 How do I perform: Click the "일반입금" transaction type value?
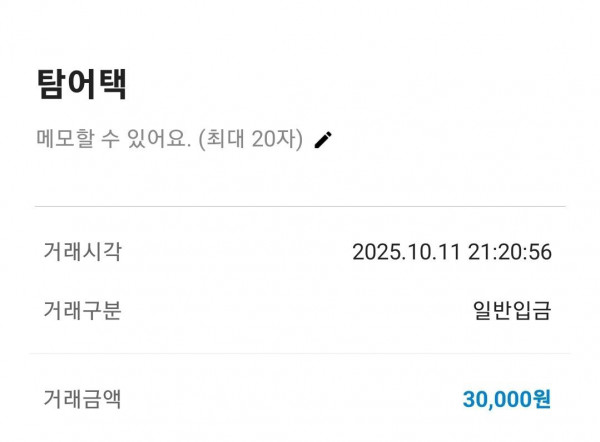tap(511, 311)
